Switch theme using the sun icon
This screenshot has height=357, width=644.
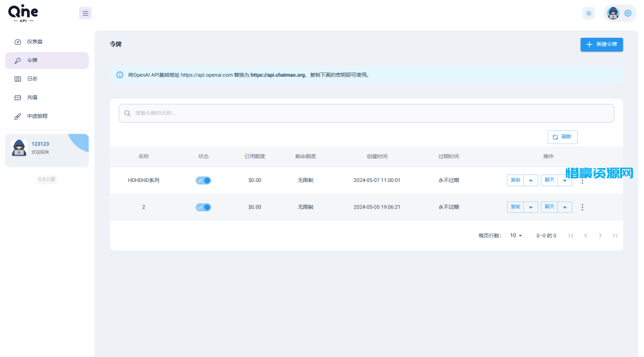pyautogui.click(x=588, y=13)
